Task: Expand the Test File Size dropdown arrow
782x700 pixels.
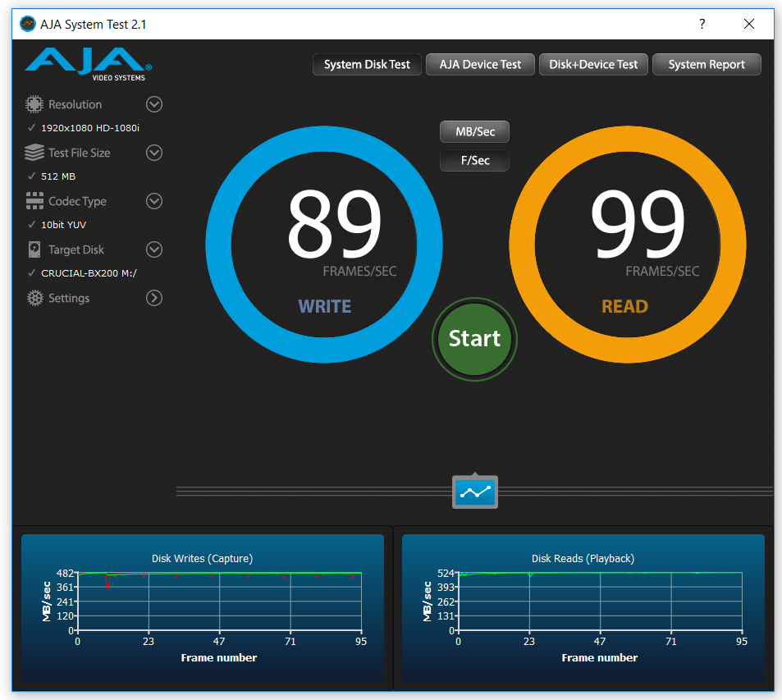Action: (154, 153)
